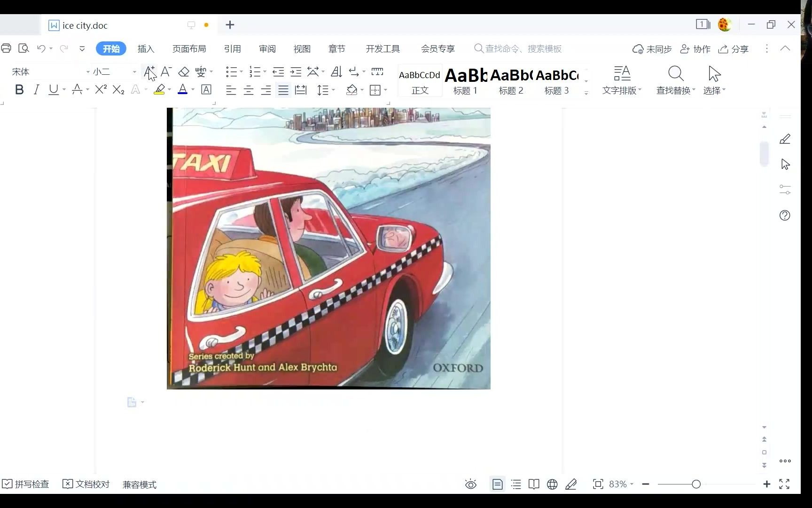Click the zoom slider handle

(696, 484)
